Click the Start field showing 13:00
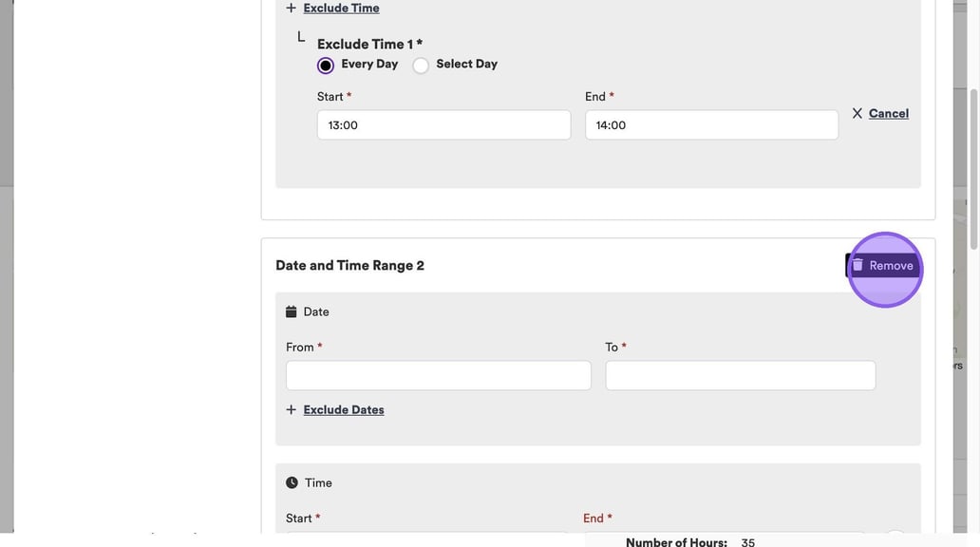 pyautogui.click(x=443, y=125)
